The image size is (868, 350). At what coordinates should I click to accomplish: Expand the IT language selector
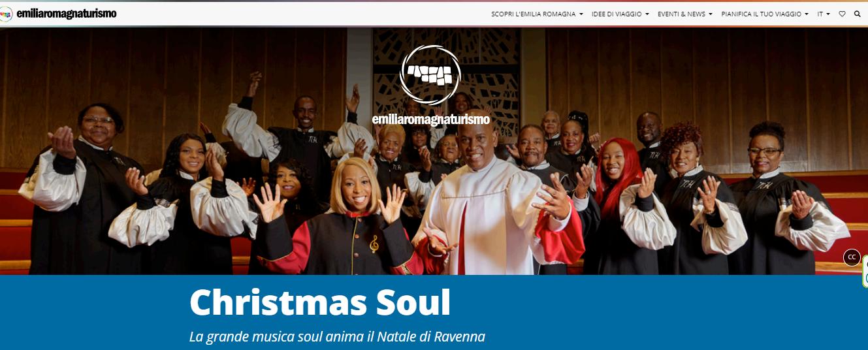click(824, 14)
